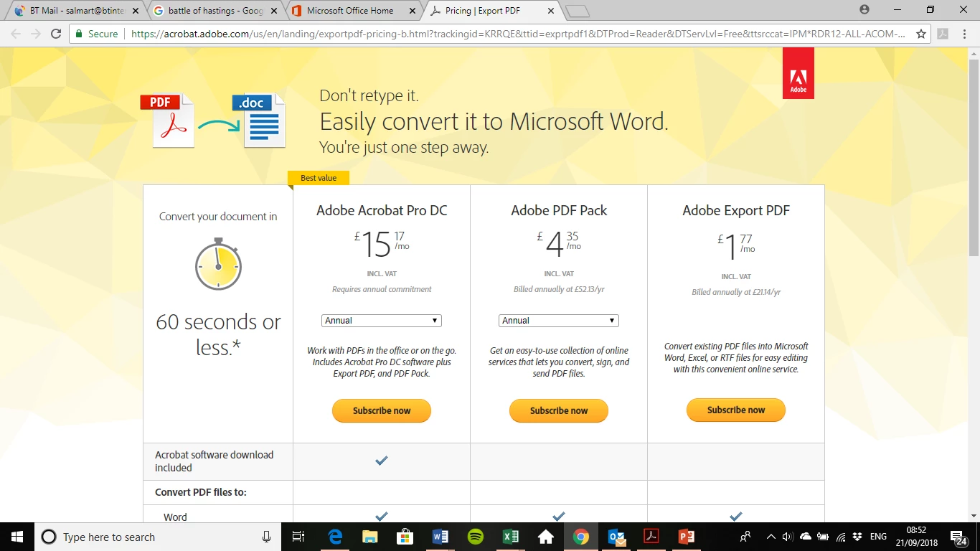Image resolution: width=980 pixels, height=551 pixels.
Task: Open the OneDrive cloud tray icon
Action: click(x=805, y=537)
